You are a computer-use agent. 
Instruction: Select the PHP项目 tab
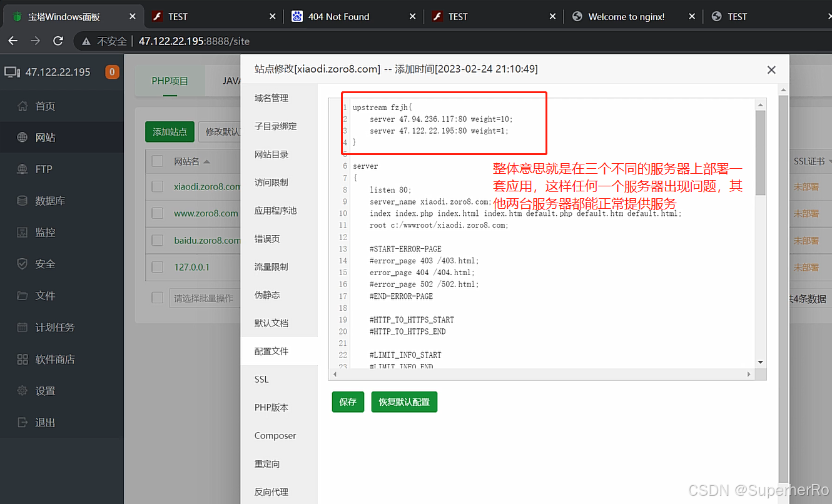[170, 81]
